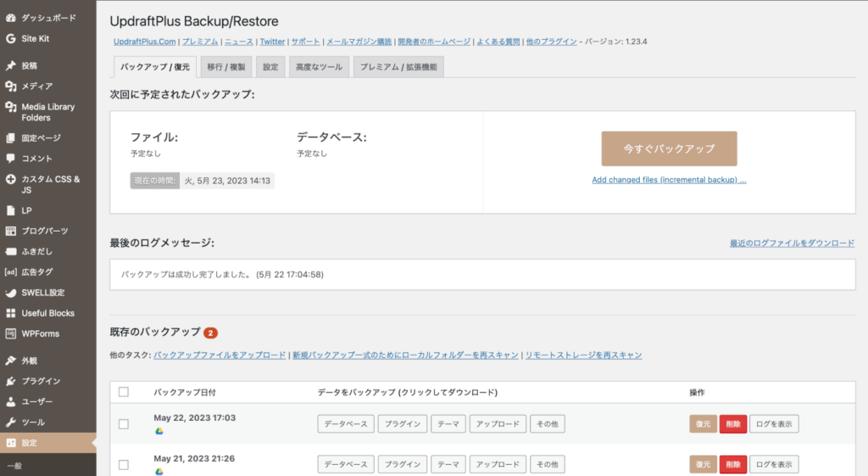Click Google Drive icon under May 21 backup

[x=159, y=472]
